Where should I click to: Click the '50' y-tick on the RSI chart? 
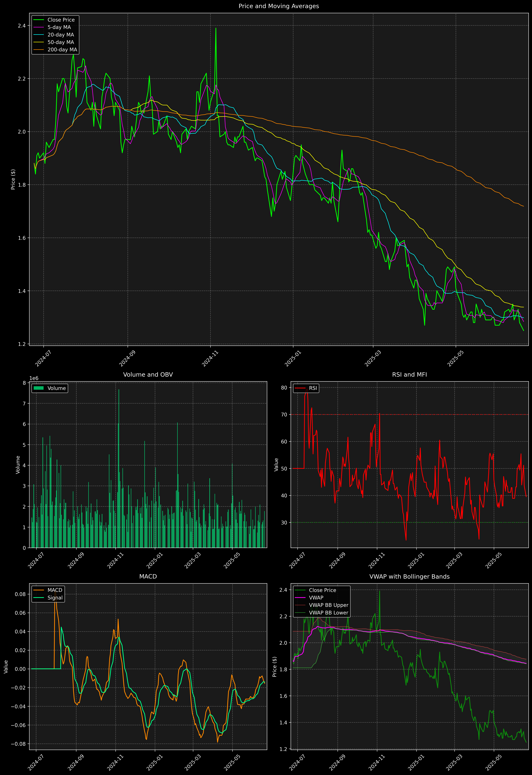(x=284, y=469)
